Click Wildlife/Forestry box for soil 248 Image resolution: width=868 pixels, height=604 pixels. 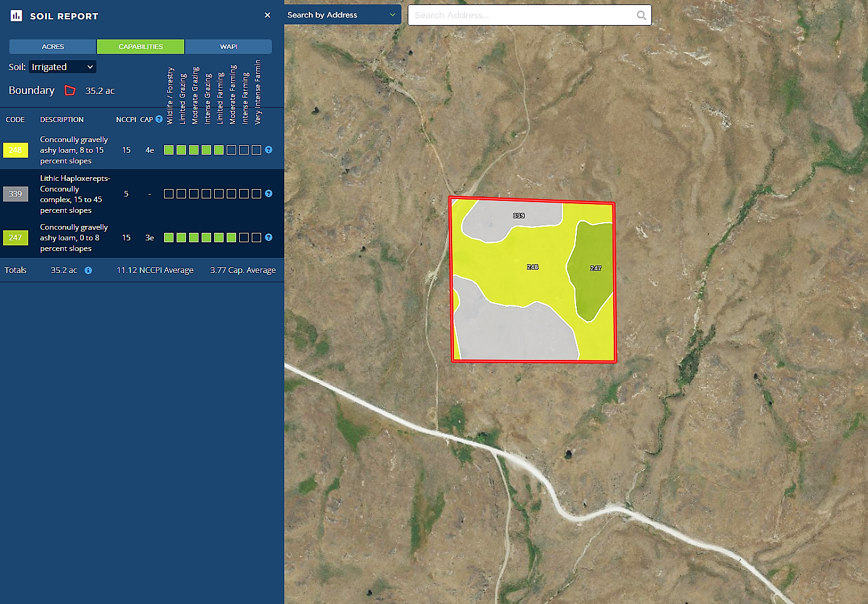168,150
